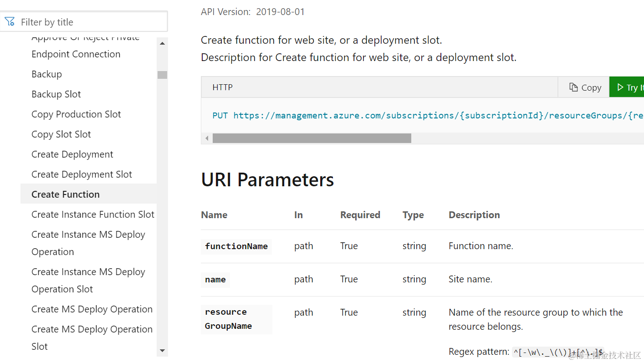
Task: Select the Create Function item
Action: click(x=66, y=194)
